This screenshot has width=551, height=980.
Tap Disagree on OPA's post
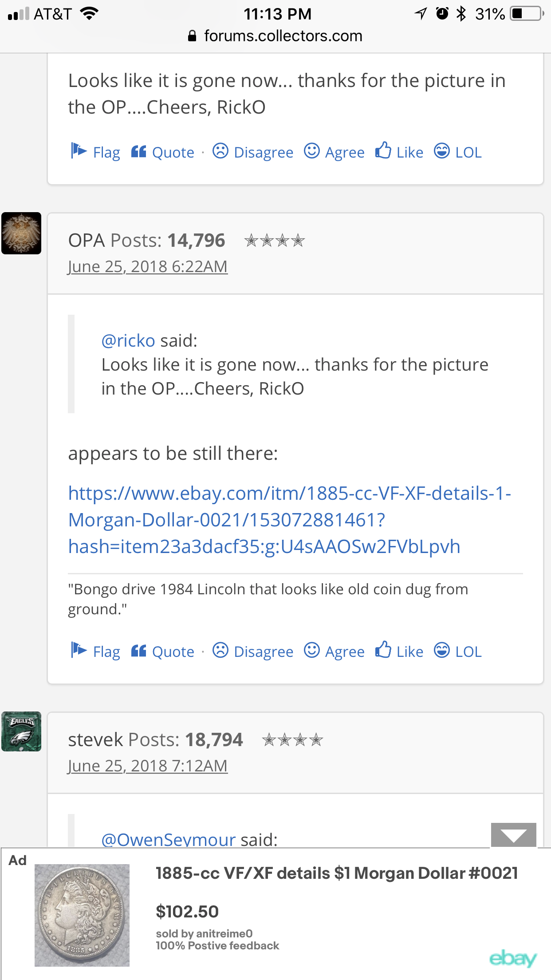[x=253, y=651]
